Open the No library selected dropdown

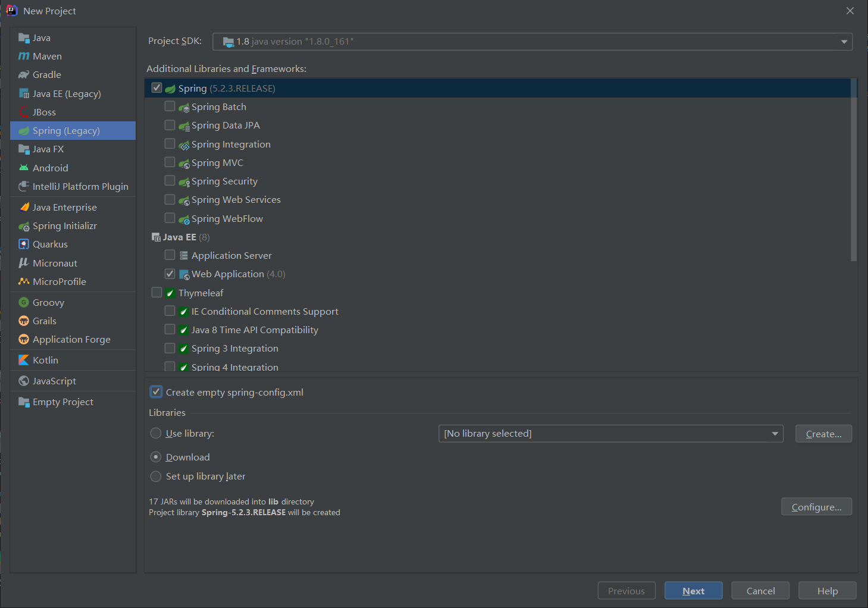(610, 434)
